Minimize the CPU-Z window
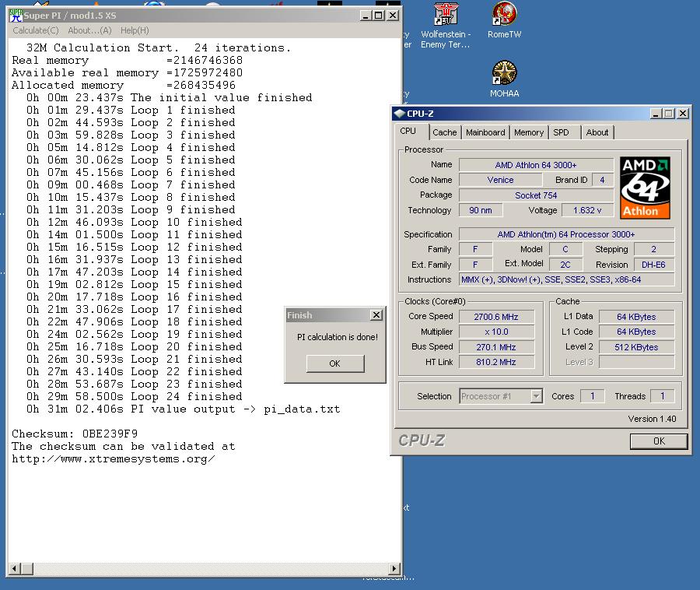Screen dimensions: 700x590 [x=656, y=114]
